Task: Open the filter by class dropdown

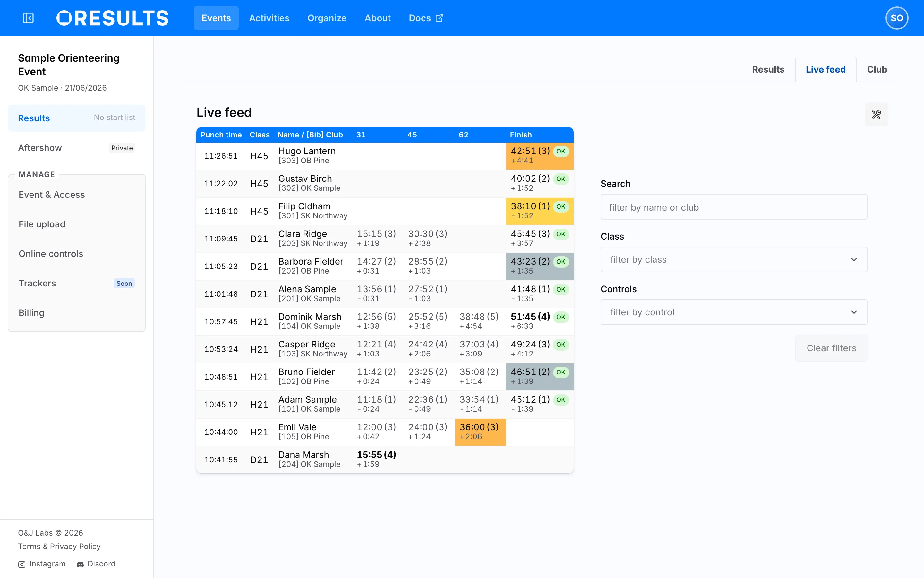Action: (733, 259)
